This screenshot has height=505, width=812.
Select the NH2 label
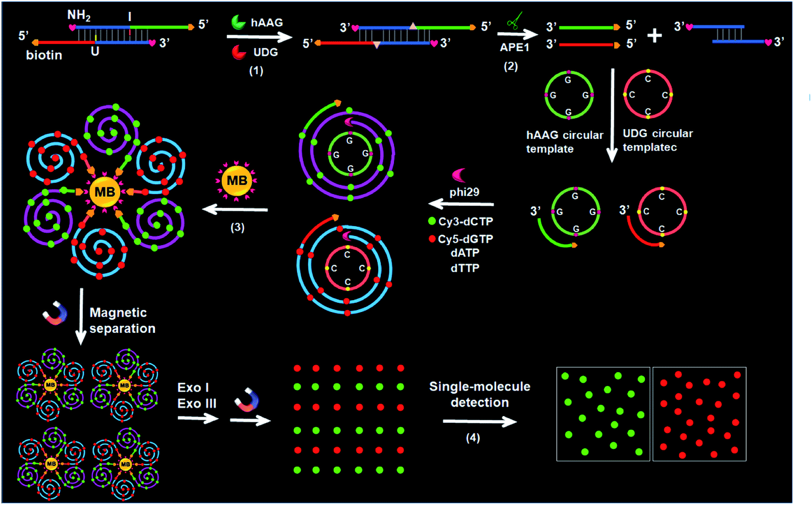(x=79, y=16)
